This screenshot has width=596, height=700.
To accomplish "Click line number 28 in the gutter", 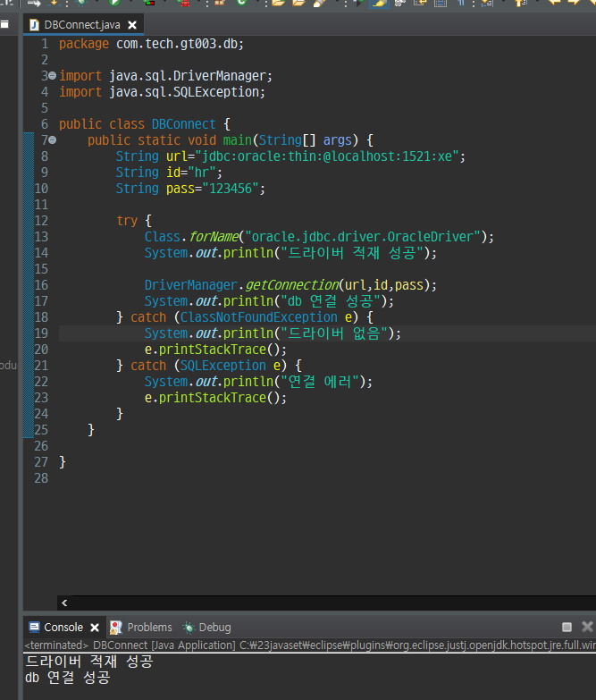I will 41,478.
